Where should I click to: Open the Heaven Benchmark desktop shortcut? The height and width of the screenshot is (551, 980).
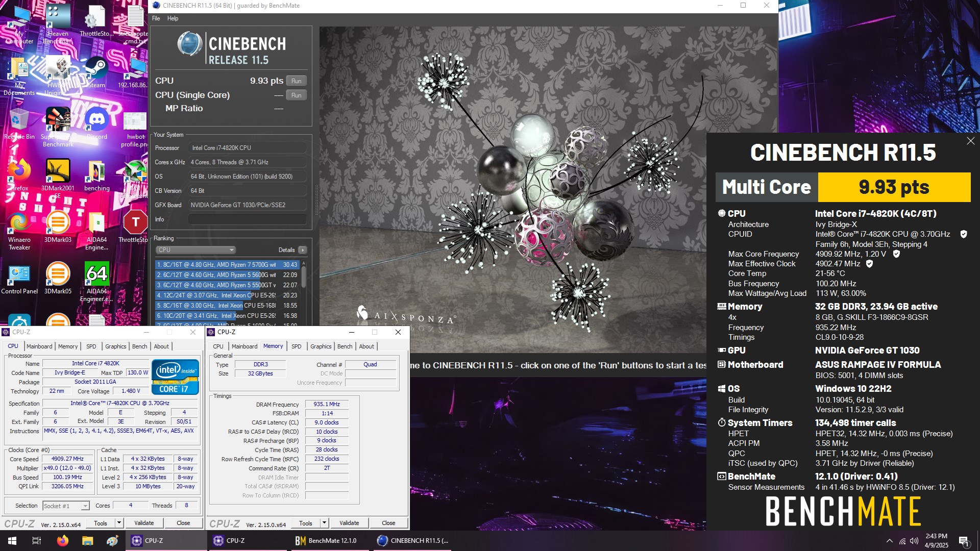58,23
